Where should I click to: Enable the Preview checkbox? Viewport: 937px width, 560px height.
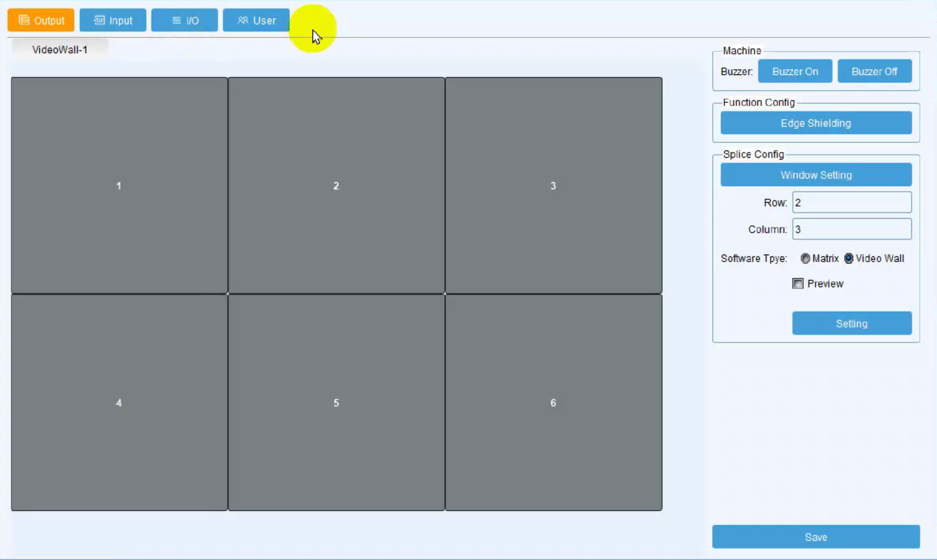click(x=798, y=283)
